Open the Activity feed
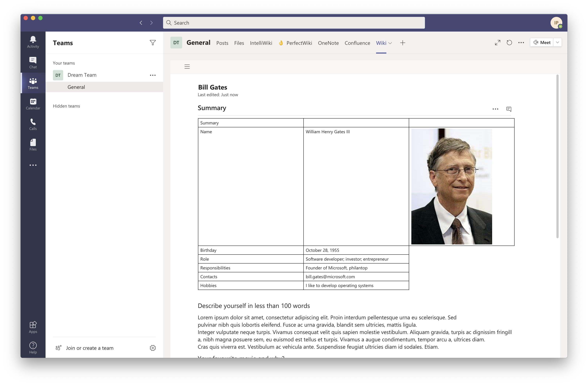Image resolution: width=588 pixels, height=385 pixels. [x=33, y=42]
